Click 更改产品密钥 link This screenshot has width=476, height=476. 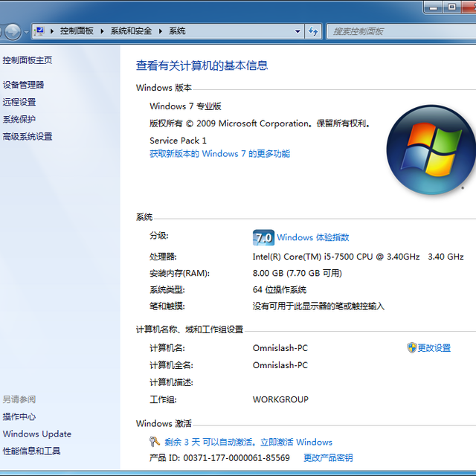point(328,458)
